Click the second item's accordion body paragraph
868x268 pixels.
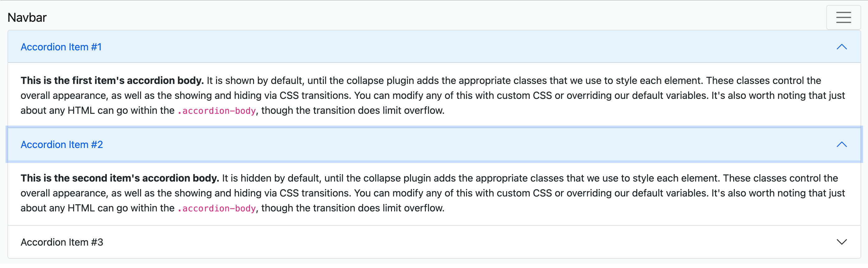point(431,193)
